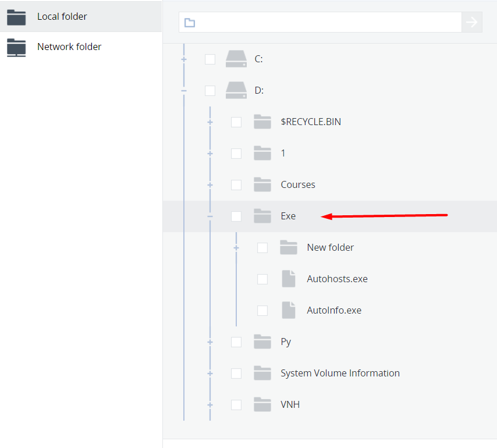Screen dimensions: 497x448
Task: Click inside the folder path input field
Action: coord(326,23)
